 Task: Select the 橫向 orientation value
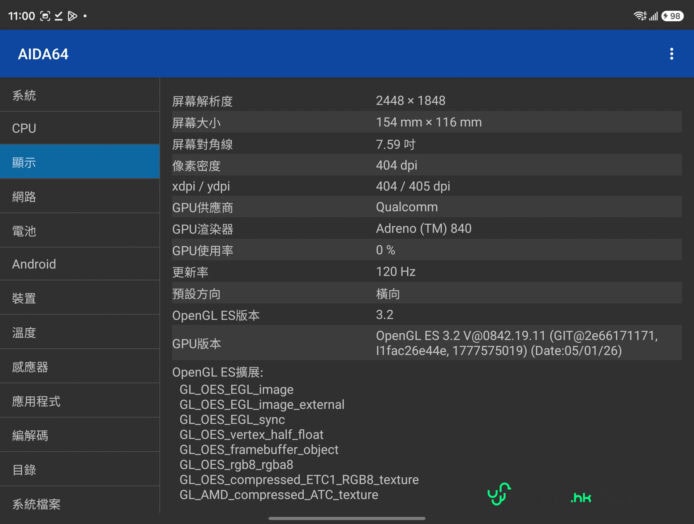click(x=388, y=294)
